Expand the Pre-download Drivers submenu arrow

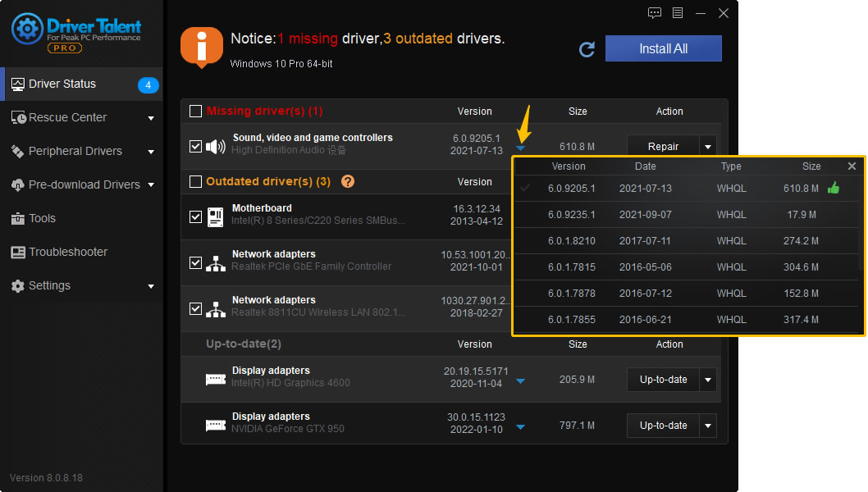[x=151, y=184]
